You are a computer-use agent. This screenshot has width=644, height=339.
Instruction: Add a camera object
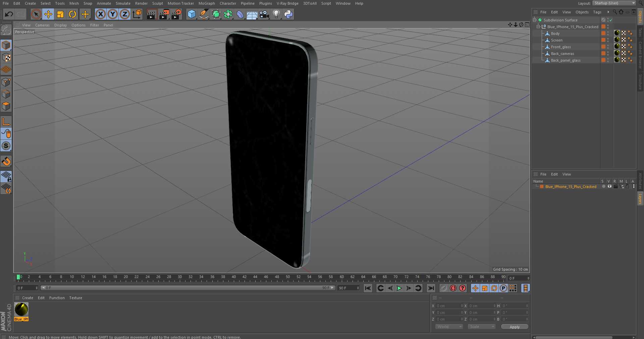(264, 14)
